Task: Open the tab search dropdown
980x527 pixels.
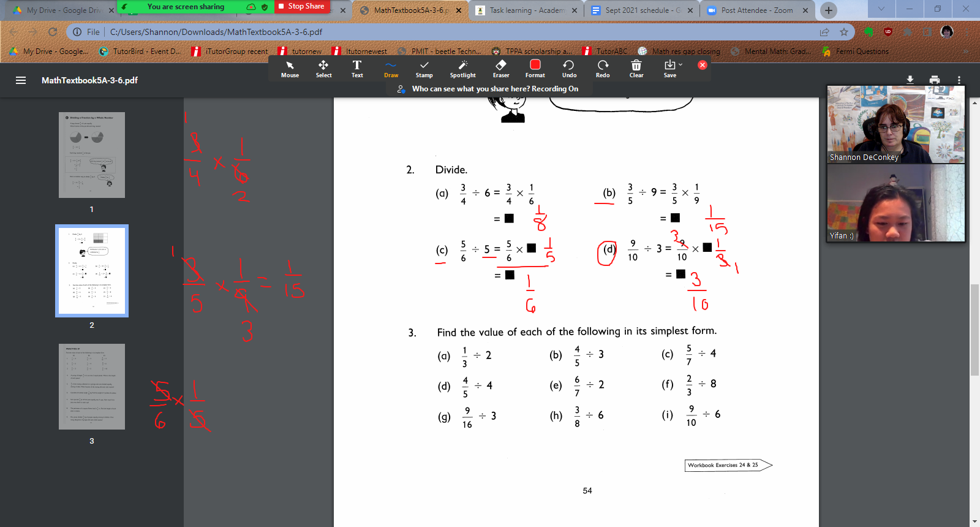Action: [x=881, y=9]
